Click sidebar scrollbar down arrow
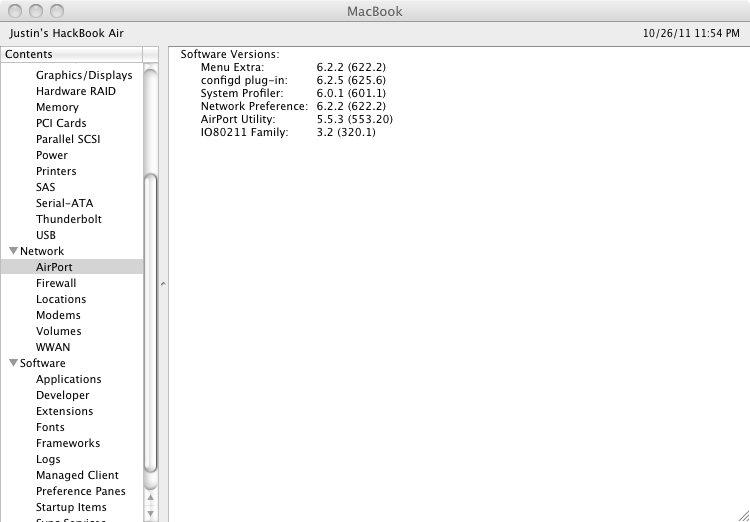The height and width of the screenshot is (522, 750). (151, 514)
